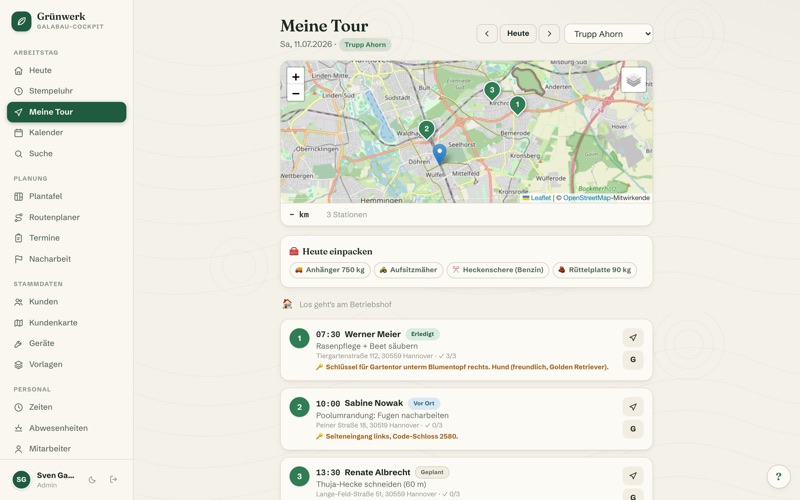
Task: Open Heute in the sidebar
Action: pyautogui.click(x=66, y=70)
